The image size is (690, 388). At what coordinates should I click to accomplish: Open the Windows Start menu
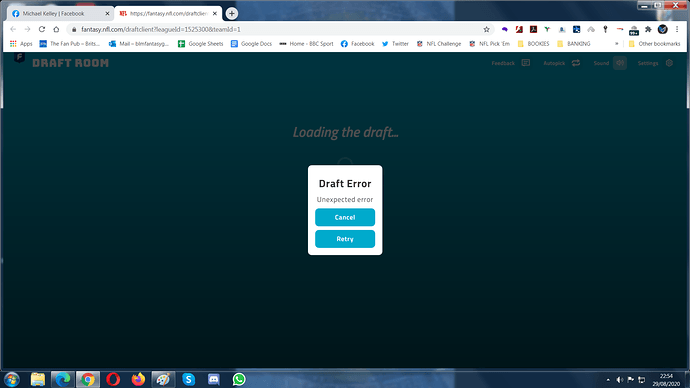12,379
